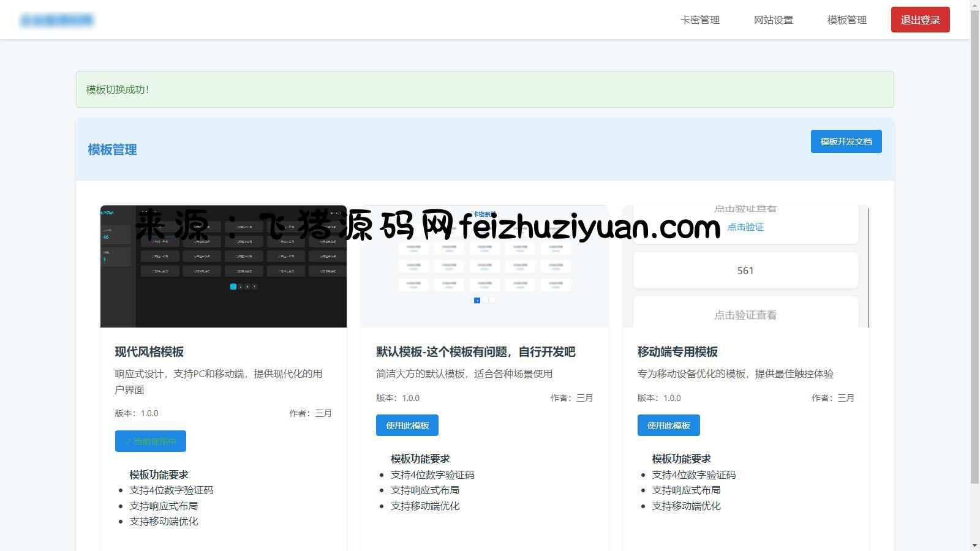Go to 网站设置 in top navigation
980x551 pixels.
(773, 20)
